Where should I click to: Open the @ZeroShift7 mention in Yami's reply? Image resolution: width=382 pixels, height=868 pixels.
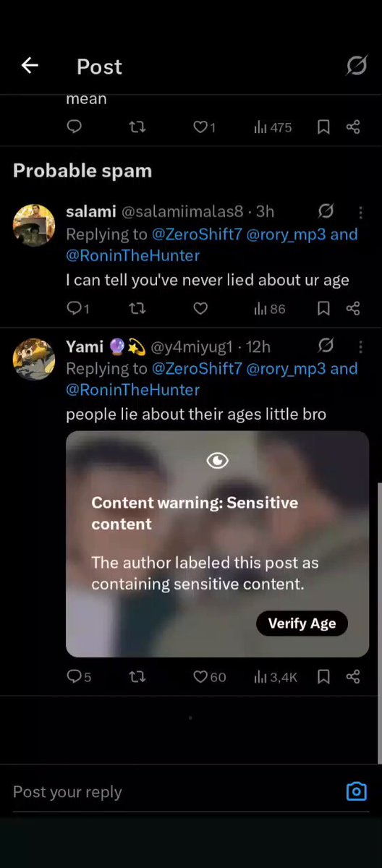point(197,368)
